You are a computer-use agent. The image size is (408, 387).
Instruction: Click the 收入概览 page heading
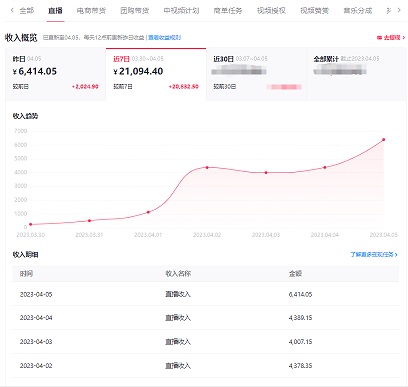click(21, 38)
